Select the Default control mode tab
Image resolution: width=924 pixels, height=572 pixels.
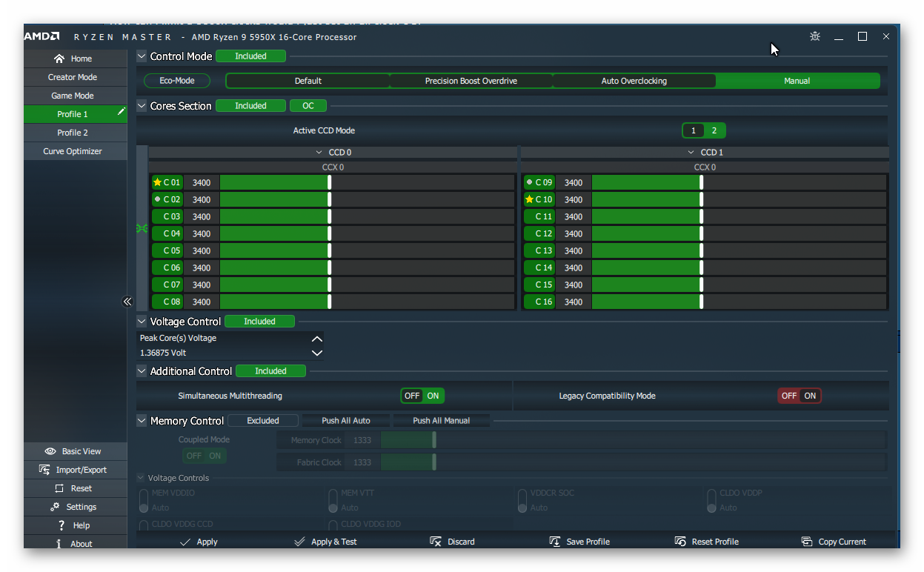click(x=308, y=81)
